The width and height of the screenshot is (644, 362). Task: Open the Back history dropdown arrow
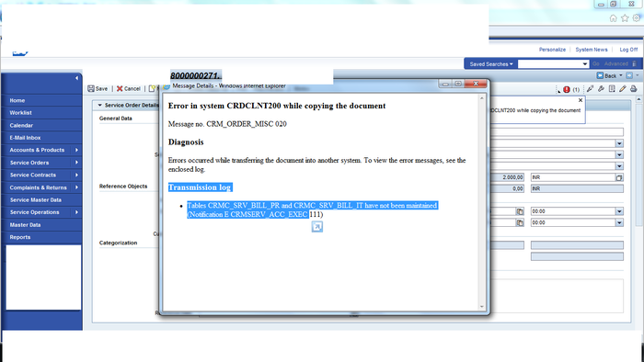pyautogui.click(x=621, y=76)
